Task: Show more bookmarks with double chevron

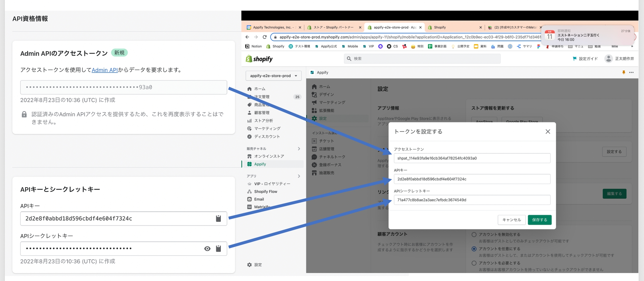Action: tap(632, 46)
